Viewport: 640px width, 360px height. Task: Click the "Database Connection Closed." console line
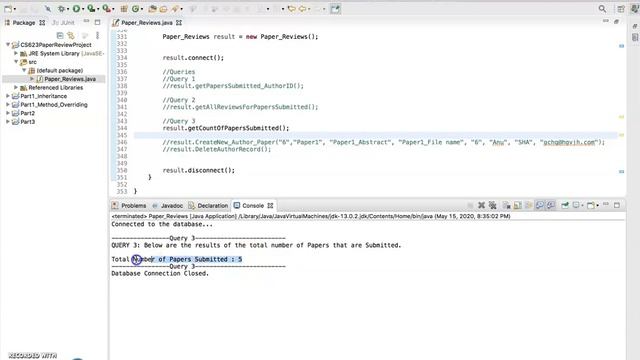160,273
